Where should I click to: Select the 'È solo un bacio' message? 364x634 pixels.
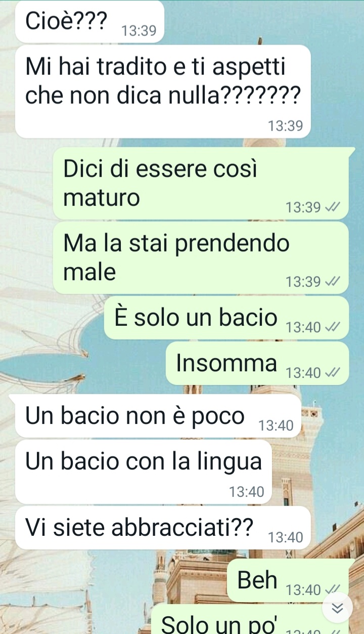tap(226, 318)
